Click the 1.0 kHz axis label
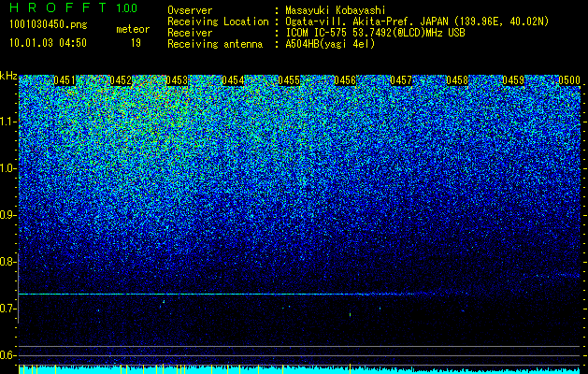The image size is (588, 374). [x=7, y=168]
